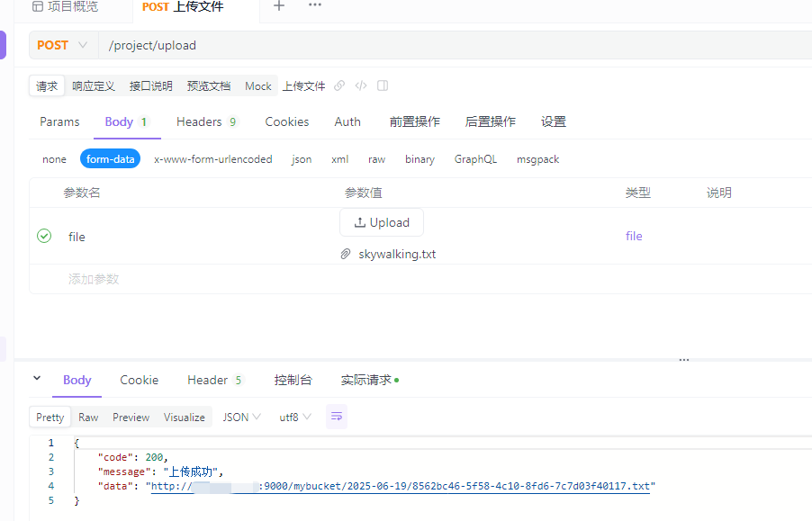Viewport: 812px width, 521px height.
Task: Disable the file parameter checkmark toggle
Action: 43,236
